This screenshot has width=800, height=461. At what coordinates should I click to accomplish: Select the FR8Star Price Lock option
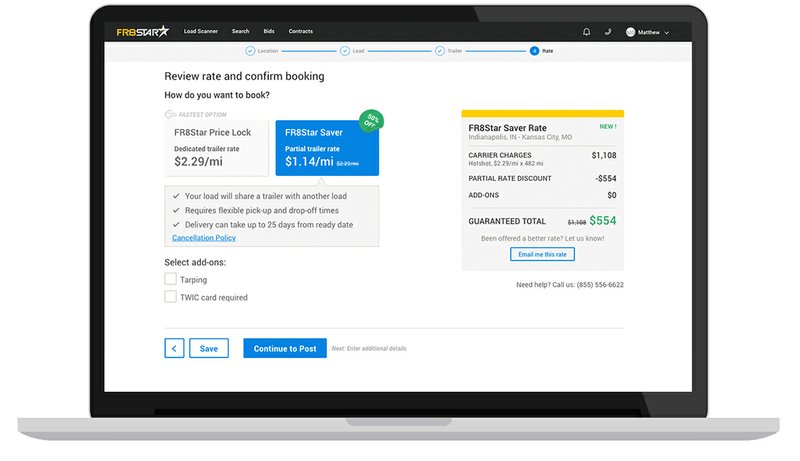coord(216,148)
